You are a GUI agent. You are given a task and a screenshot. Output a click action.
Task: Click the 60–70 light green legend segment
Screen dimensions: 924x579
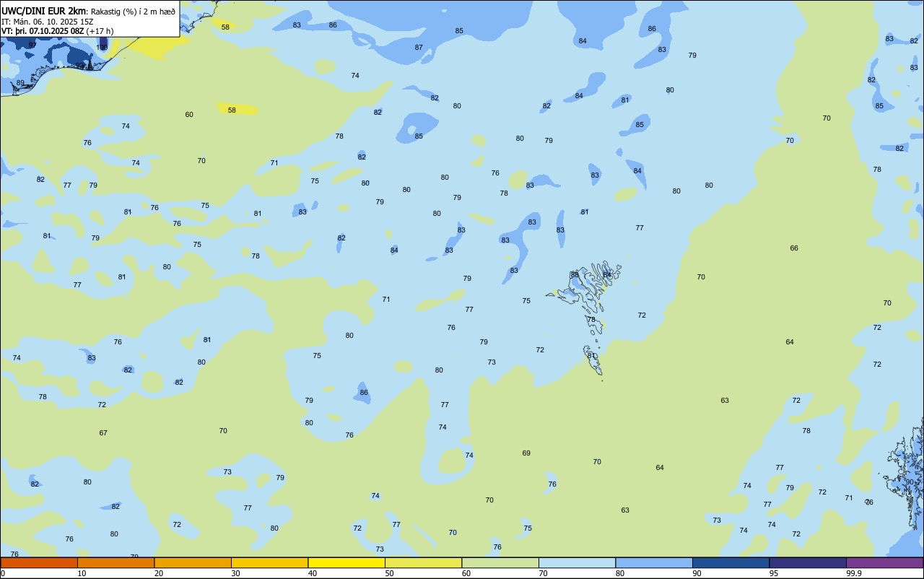(500, 562)
